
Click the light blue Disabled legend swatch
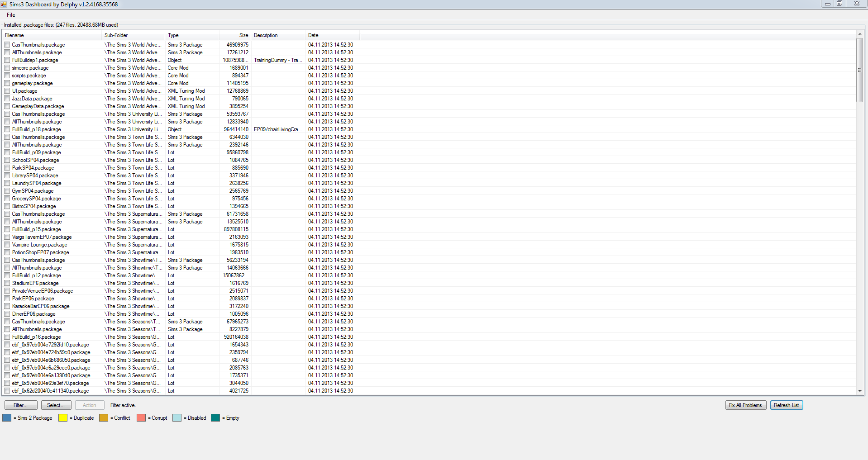(x=177, y=417)
